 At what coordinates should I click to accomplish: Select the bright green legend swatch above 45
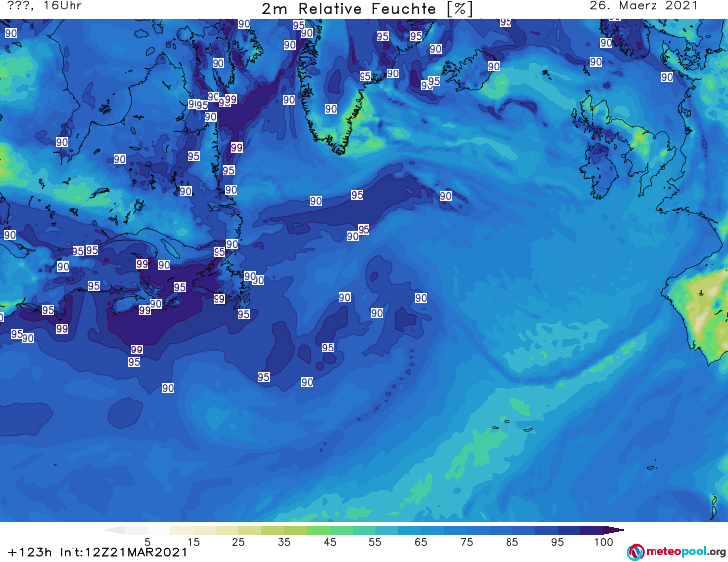[318, 530]
